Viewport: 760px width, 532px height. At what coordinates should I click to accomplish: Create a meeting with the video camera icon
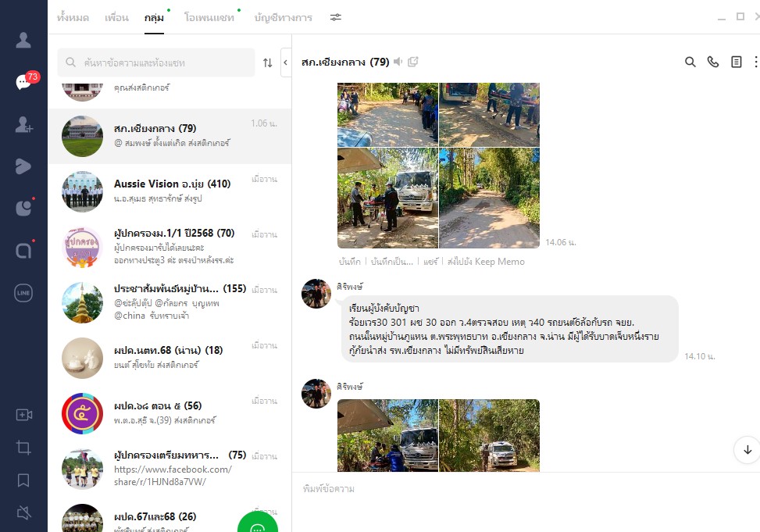(23, 415)
